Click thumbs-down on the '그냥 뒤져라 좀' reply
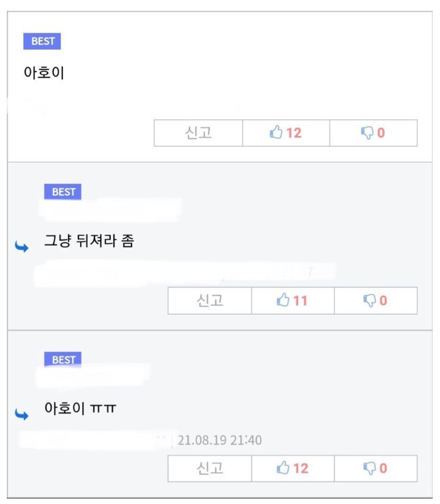 [376, 301]
